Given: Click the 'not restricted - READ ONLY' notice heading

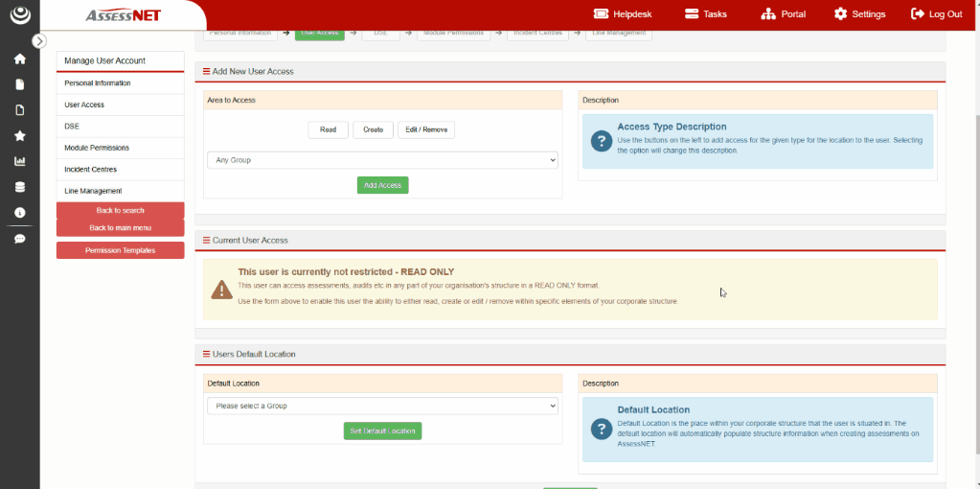Looking at the screenshot, I should [x=346, y=272].
